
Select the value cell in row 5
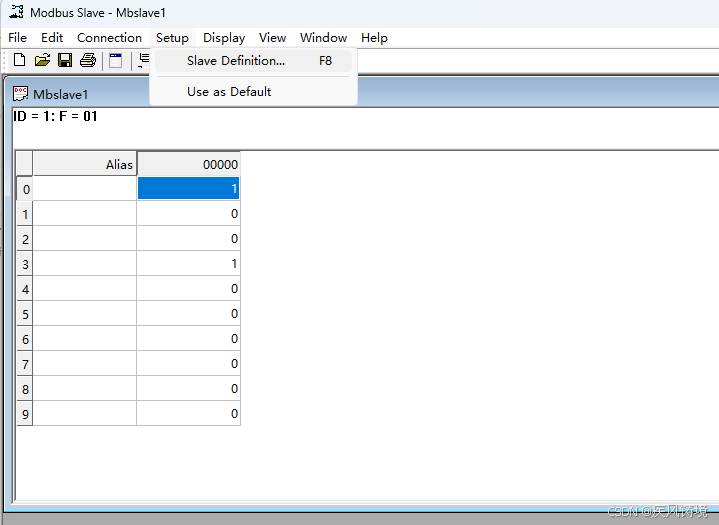188,314
